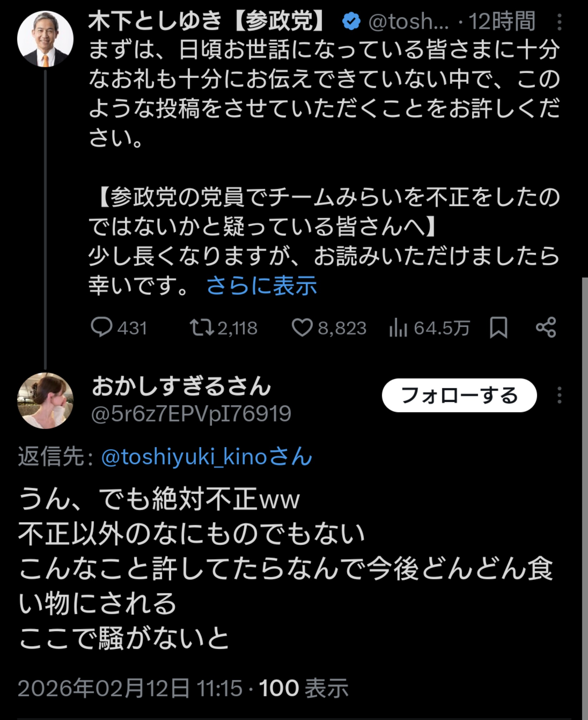The height and width of the screenshot is (720, 588).
Task: Open view analytics icon showing 64.5万
Action: coord(398,327)
